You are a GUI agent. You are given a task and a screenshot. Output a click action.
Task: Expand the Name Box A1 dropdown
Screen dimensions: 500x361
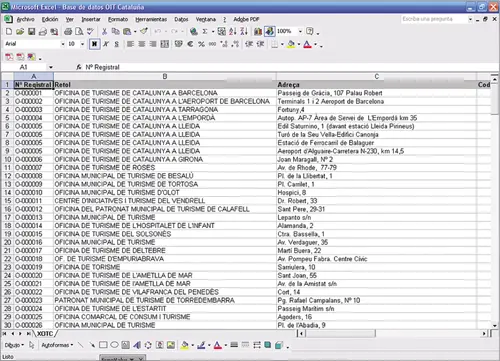tap(51, 67)
